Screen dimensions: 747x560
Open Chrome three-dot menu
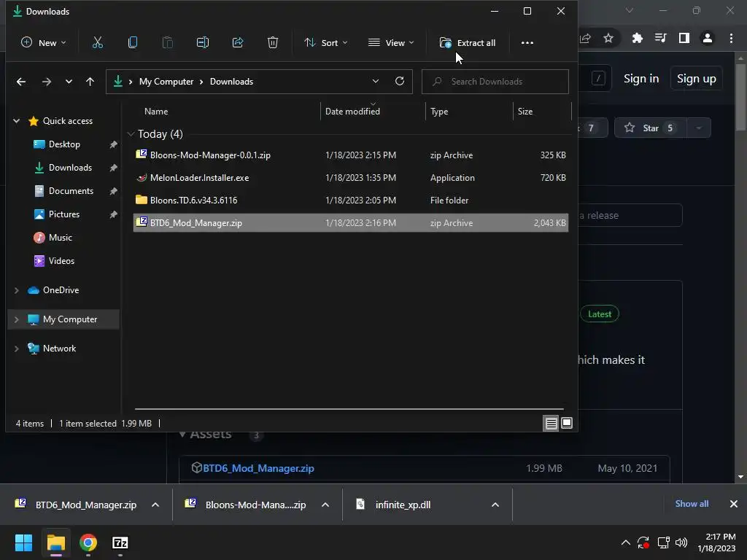[x=731, y=38]
